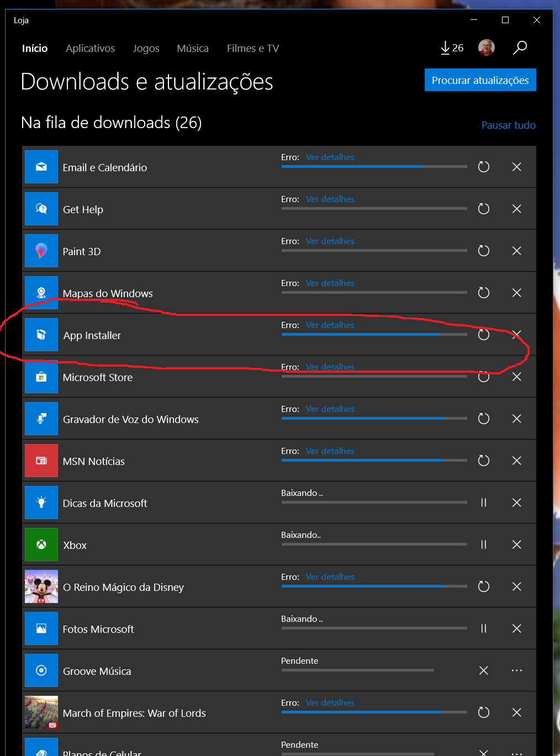Viewport: 560px width, 756px height.
Task: Pause the Dicas da Microsoft download
Action: (483, 503)
